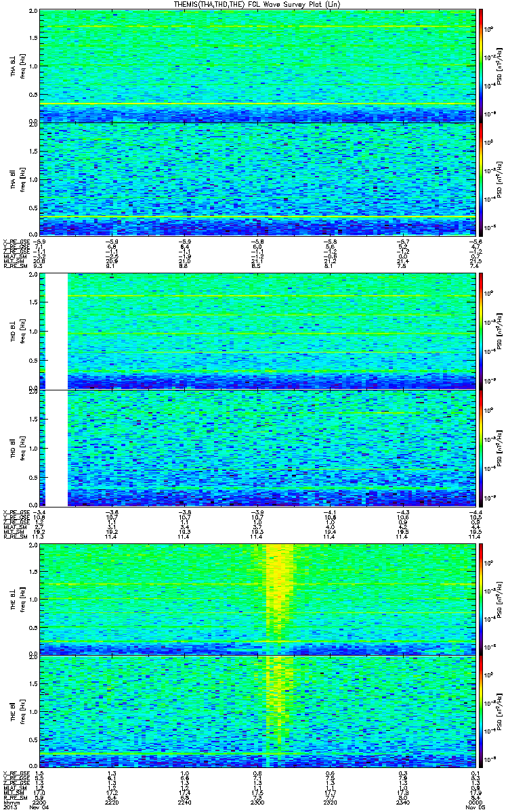The width and height of the screenshot is (508, 812).
Task: Click the PSD color bar beside THD B-perpendicular panel
Action: pyautogui.click(x=482, y=332)
